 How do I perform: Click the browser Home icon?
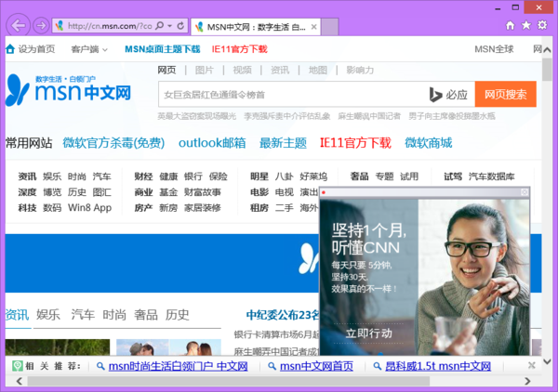[510, 25]
